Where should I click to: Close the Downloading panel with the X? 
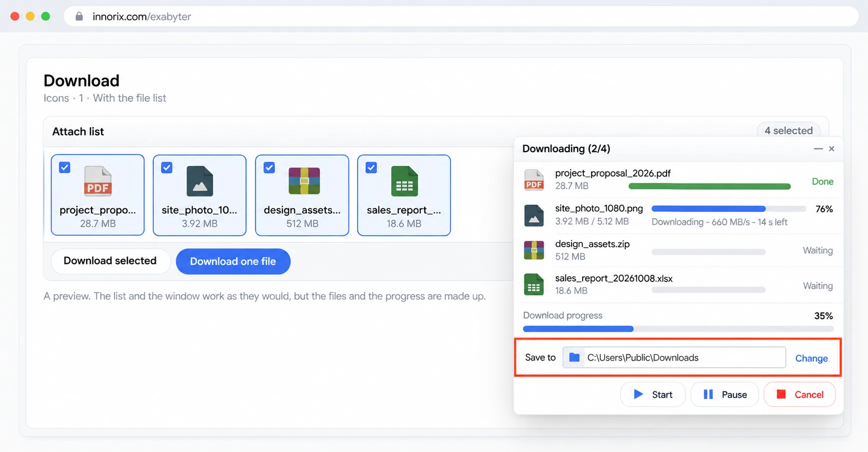tap(832, 149)
